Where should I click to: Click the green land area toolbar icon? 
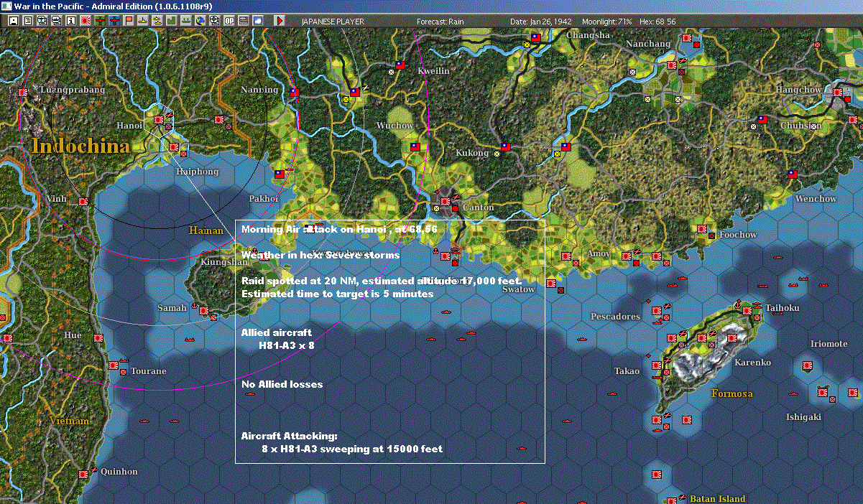[172, 21]
